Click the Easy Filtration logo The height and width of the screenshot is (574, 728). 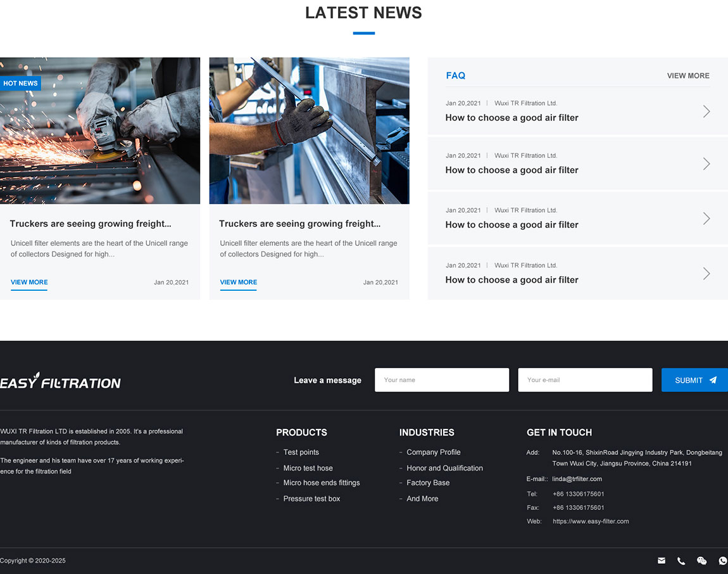click(x=60, y=381)
